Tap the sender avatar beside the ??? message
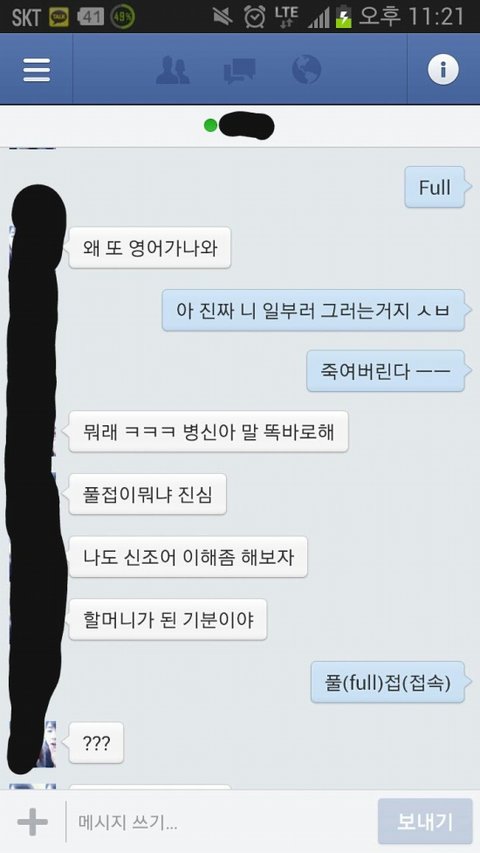Screen dimensions: 480x853 click(46, 744)
